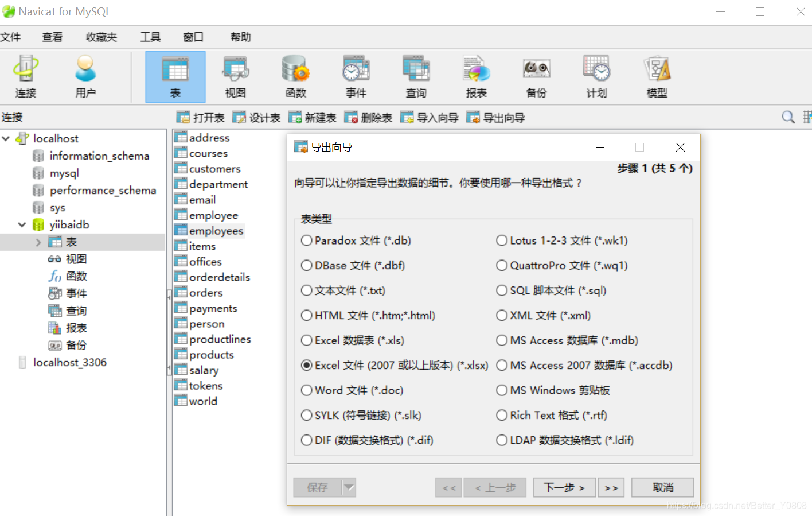The height and width of the screenshot is (516, 812).
Task: Click the search magnifier icon
Action: click(788, 117)
